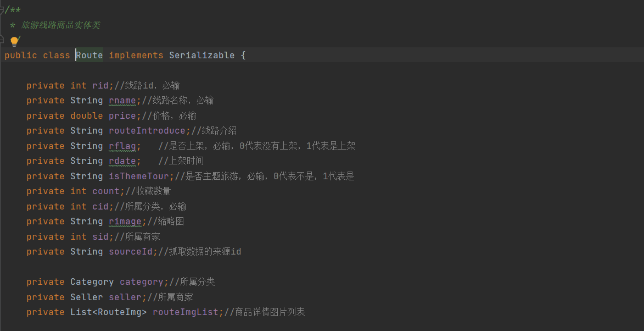Click the count field name

click(105, 191)
